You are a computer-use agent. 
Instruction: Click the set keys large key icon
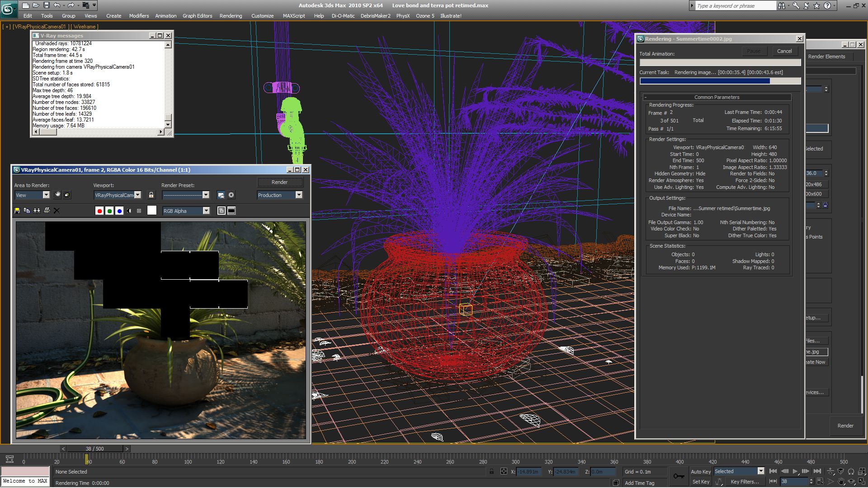(679, 476)
